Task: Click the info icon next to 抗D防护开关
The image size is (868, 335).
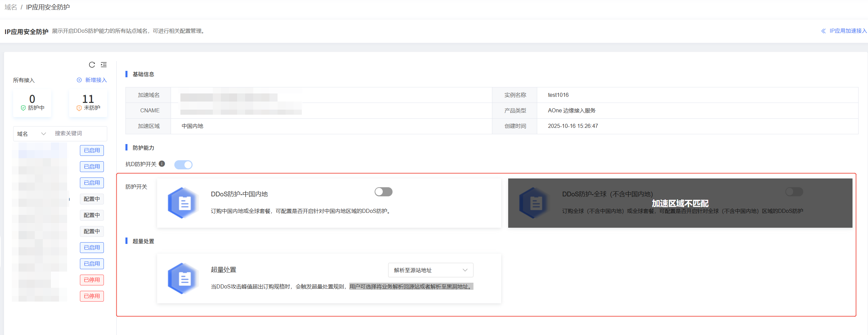Action: click(x=162, y=164)
